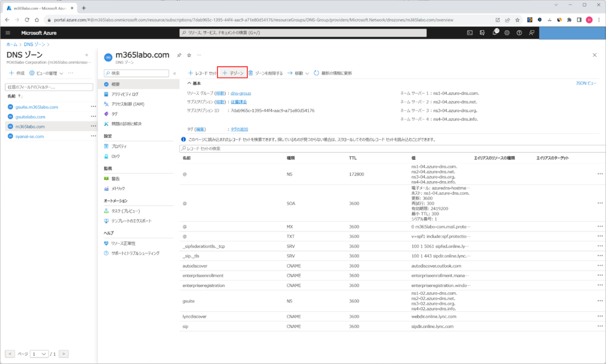
Task: Open the browser profile avatar
Action: (589, 20)
